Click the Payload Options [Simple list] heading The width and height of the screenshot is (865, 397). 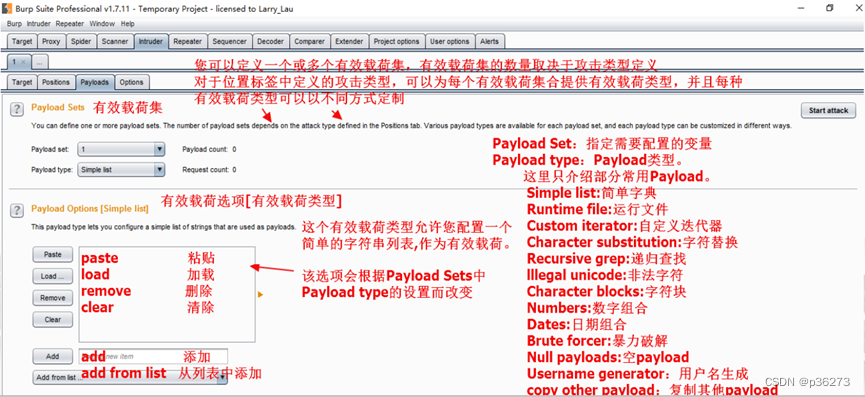click(90, 209)
